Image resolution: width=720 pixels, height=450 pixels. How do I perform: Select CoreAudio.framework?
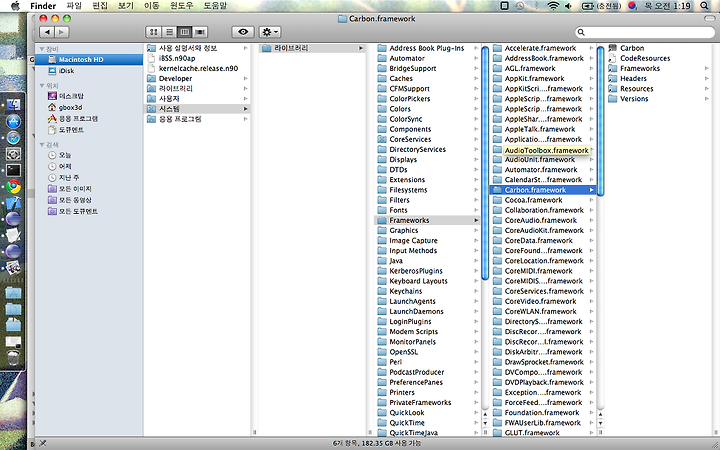[x=543, y=220]
